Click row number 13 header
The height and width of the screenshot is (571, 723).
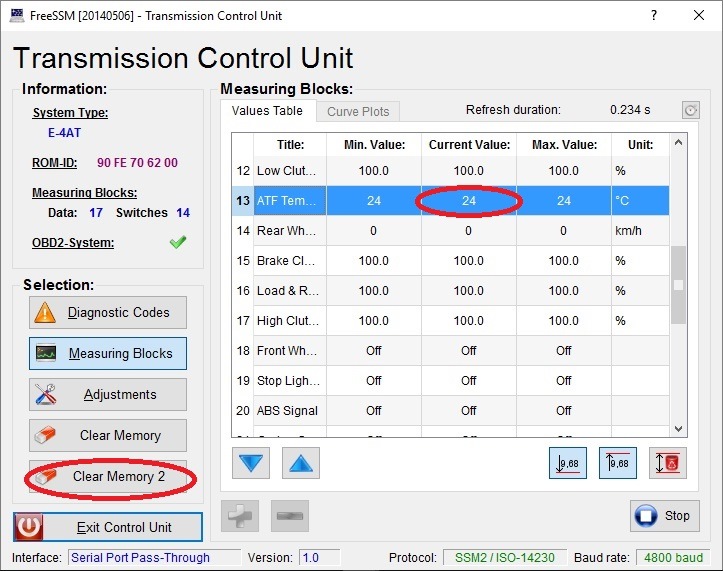coord(243,201)
